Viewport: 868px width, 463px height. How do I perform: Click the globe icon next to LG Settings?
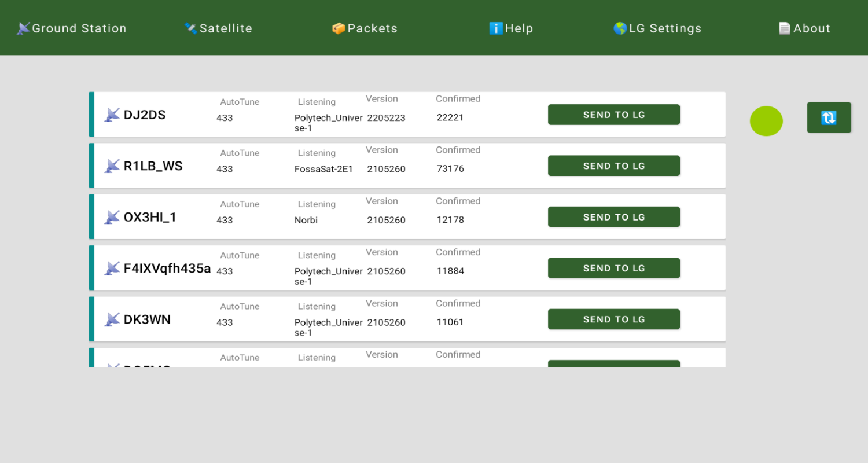tap(620, 28)
